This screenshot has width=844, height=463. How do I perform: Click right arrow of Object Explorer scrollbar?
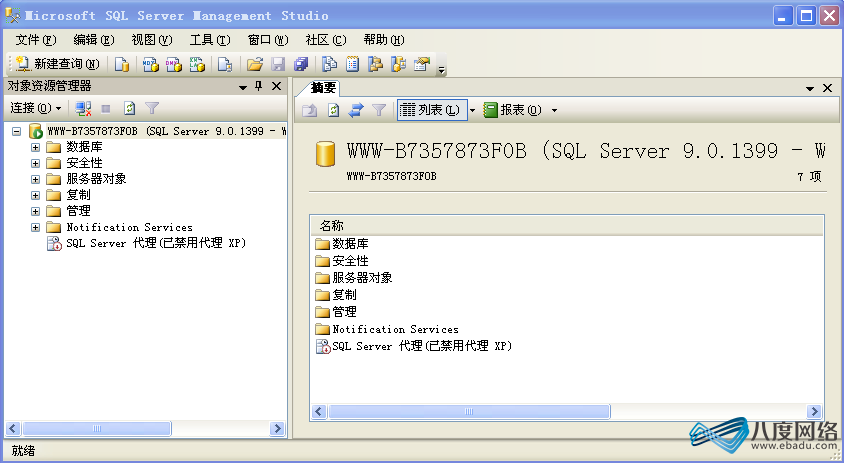[x=277, y=429]
